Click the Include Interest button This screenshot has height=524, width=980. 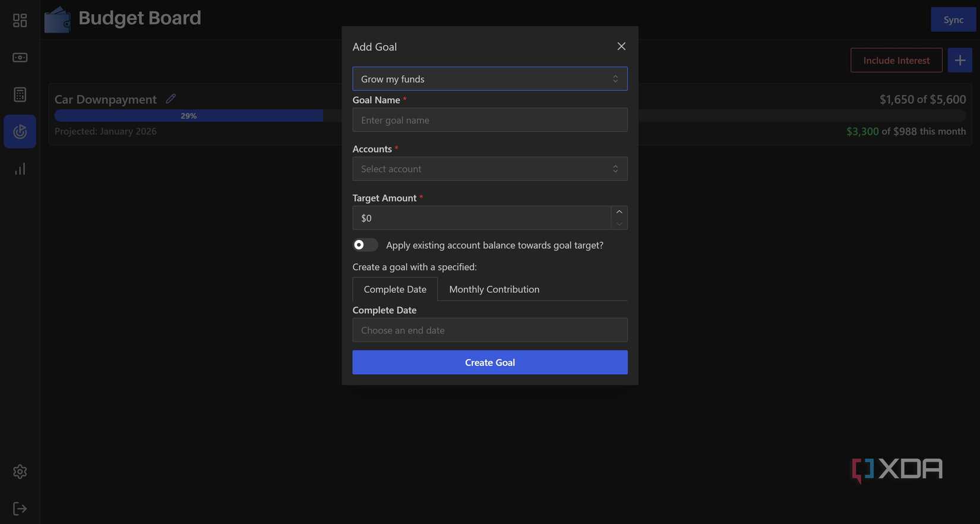896,60
